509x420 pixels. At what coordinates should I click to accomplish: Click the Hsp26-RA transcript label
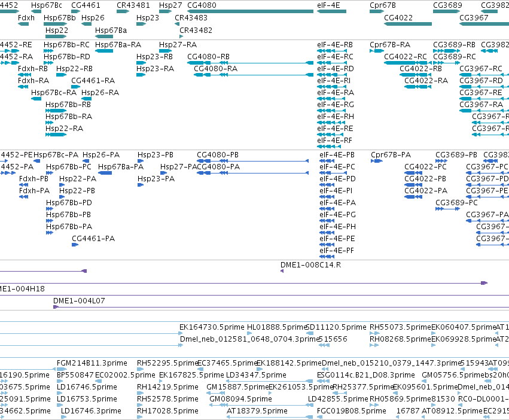(100, 93)
